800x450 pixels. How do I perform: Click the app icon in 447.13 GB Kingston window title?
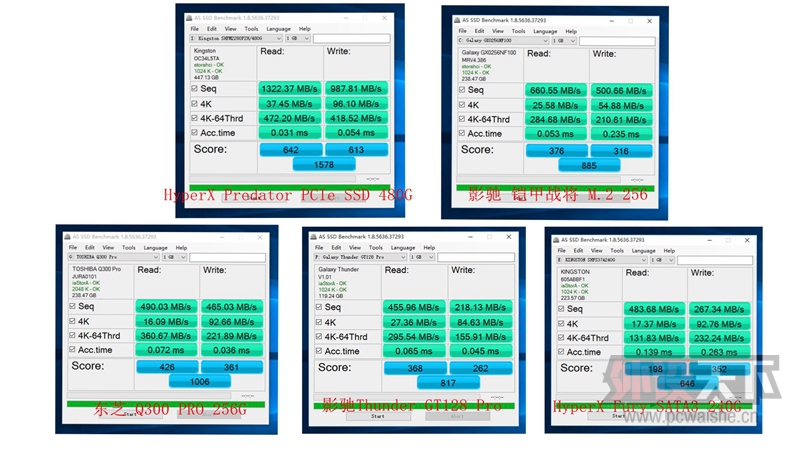click(189, 18)
